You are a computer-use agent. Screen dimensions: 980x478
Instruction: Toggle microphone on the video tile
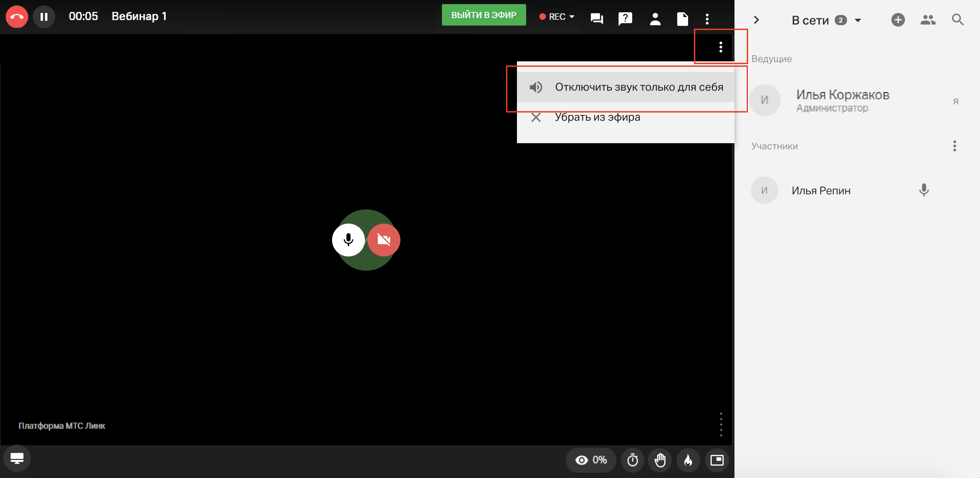(x=348, y=240)
